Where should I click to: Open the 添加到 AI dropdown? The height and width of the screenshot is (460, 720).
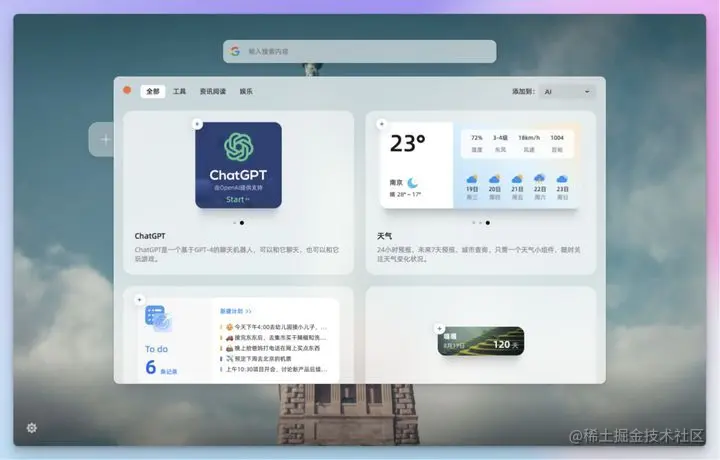[567, 92]
